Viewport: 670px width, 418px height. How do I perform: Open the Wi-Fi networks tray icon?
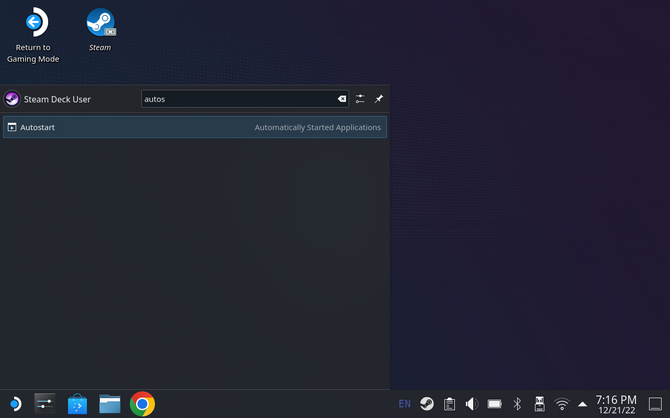[x=562, y=404]
